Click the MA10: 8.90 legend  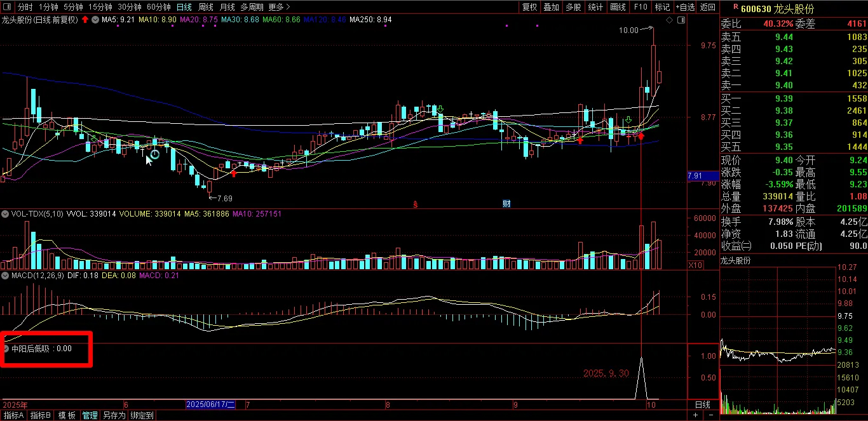[158, 20]
